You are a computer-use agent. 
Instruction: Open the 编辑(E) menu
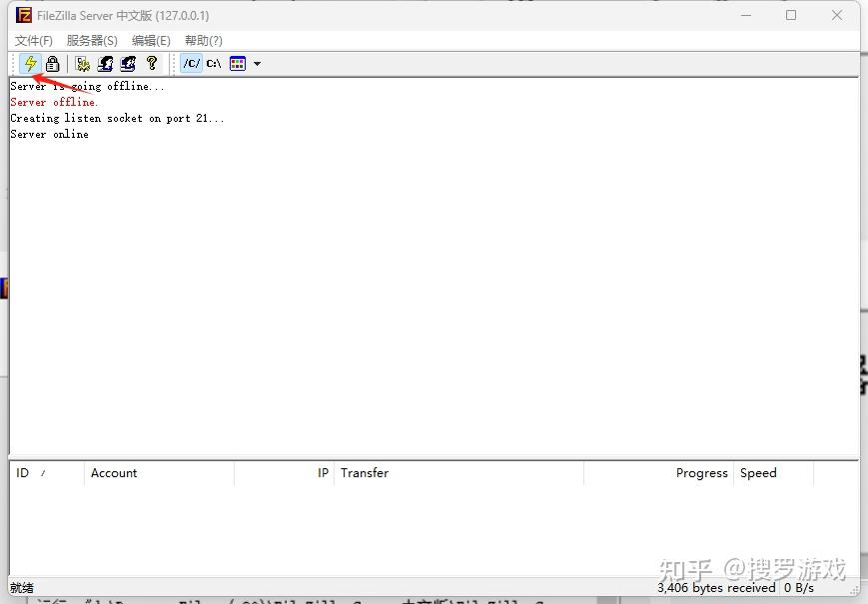151,40
